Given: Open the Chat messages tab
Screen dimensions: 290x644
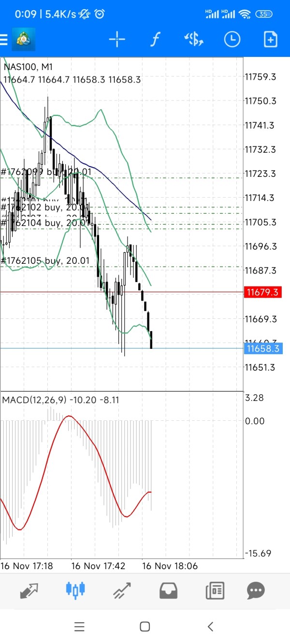Looking at the screenshot, I should [256, 590].
